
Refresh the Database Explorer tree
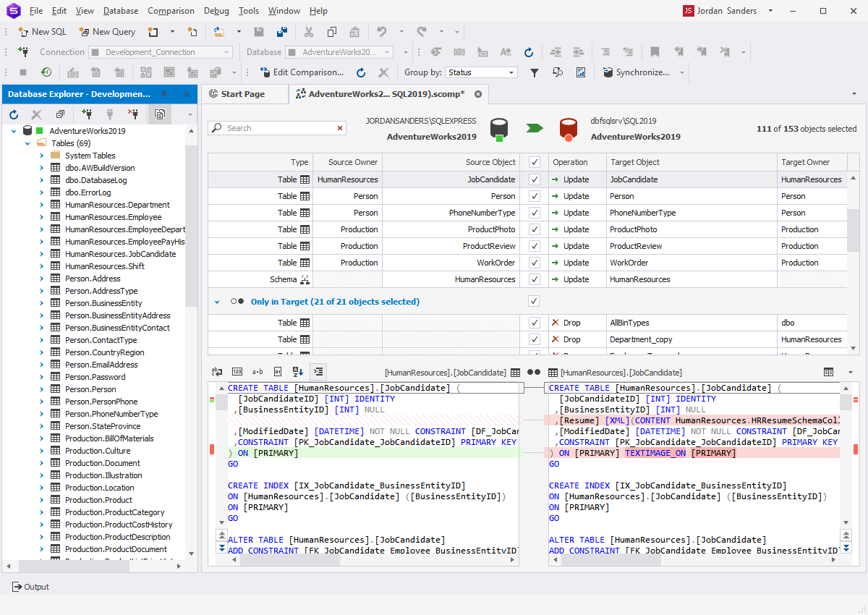pos(13,114)
